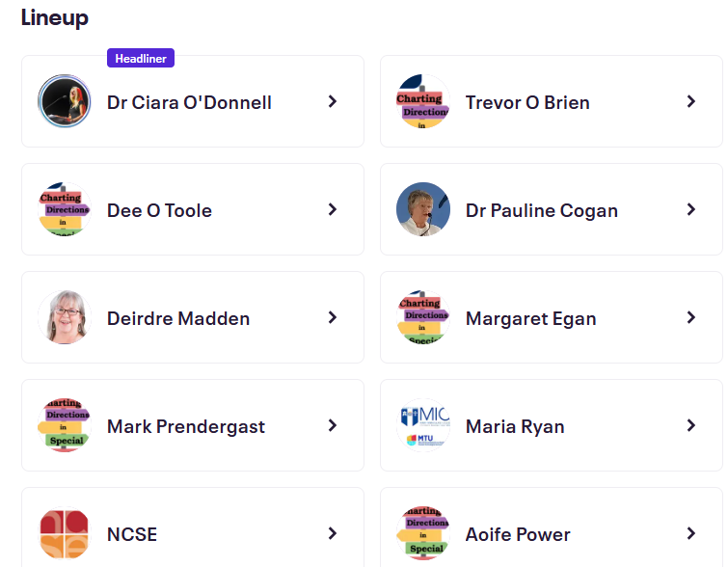
Task: Expand Maria Ryan chevron arrow
Action: click(691, 425)
